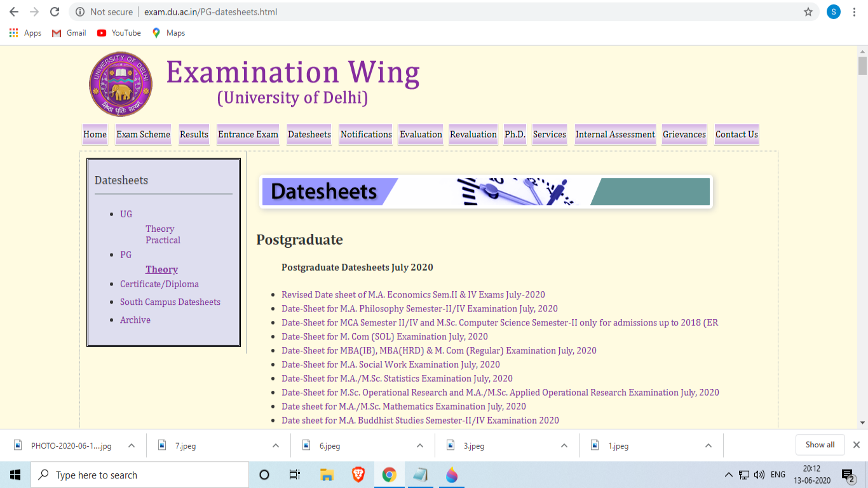Expand options for 3.jpeg download
868x488 pixels.
tap(564, 445)
